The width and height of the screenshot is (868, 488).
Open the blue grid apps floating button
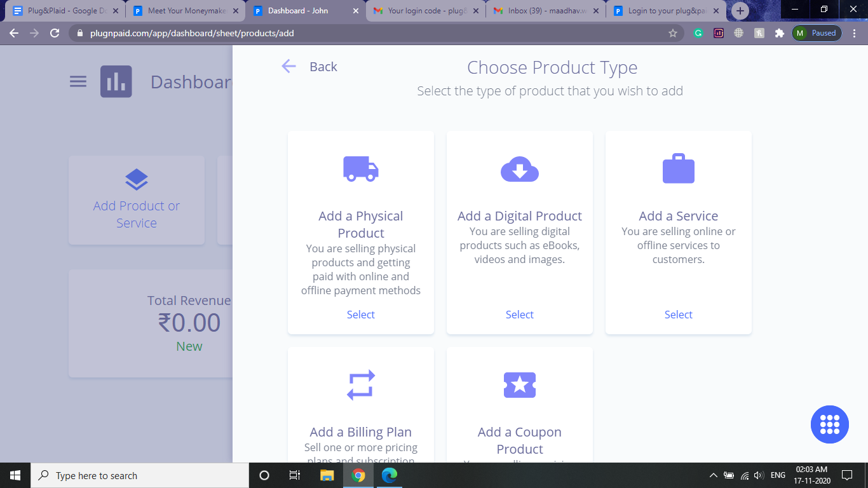(830, 424)
